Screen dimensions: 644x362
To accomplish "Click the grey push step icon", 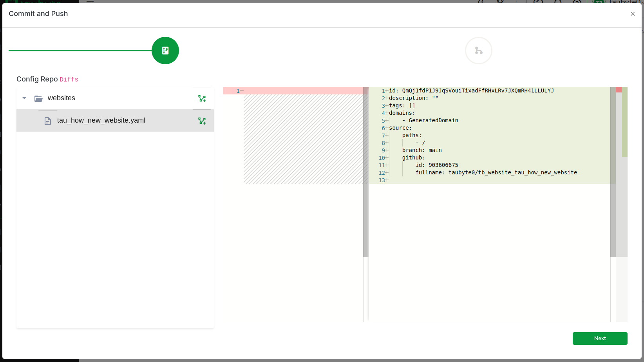I will pos(478,51).
